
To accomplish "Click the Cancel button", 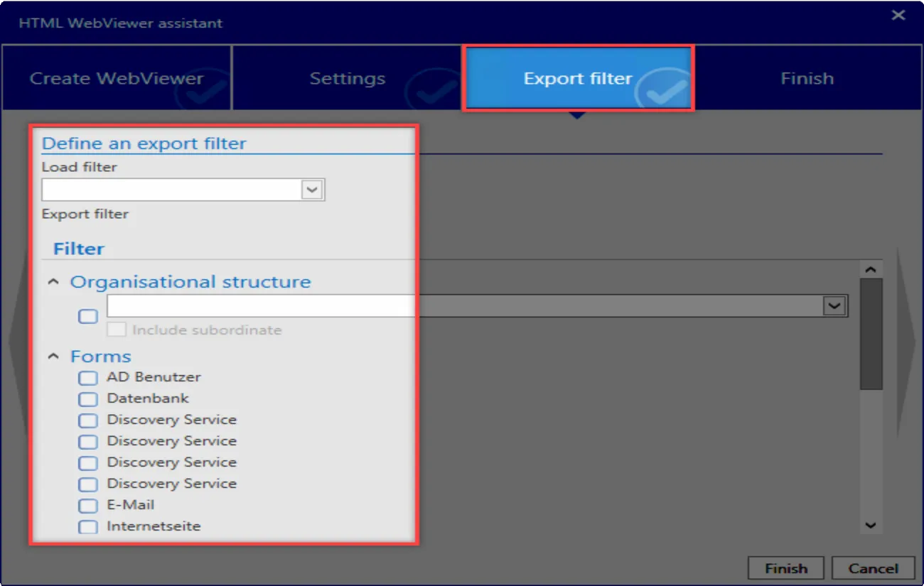I will click(x=873, y=568).
